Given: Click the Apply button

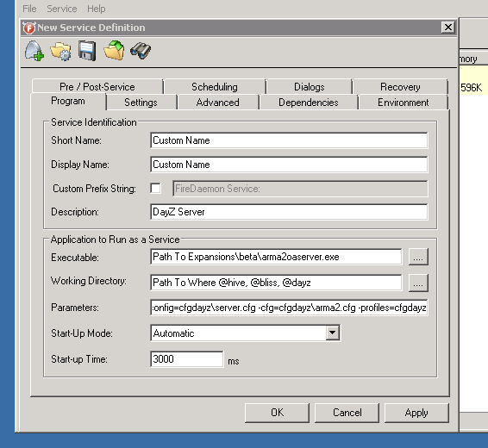Looking at the screenshot, I should 416,413.
